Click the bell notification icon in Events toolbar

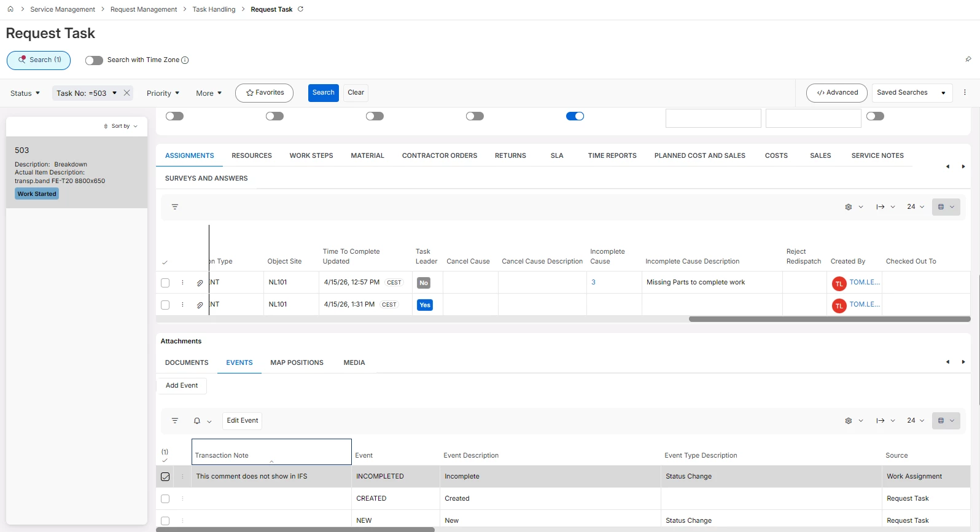click(x=197, y=421)
